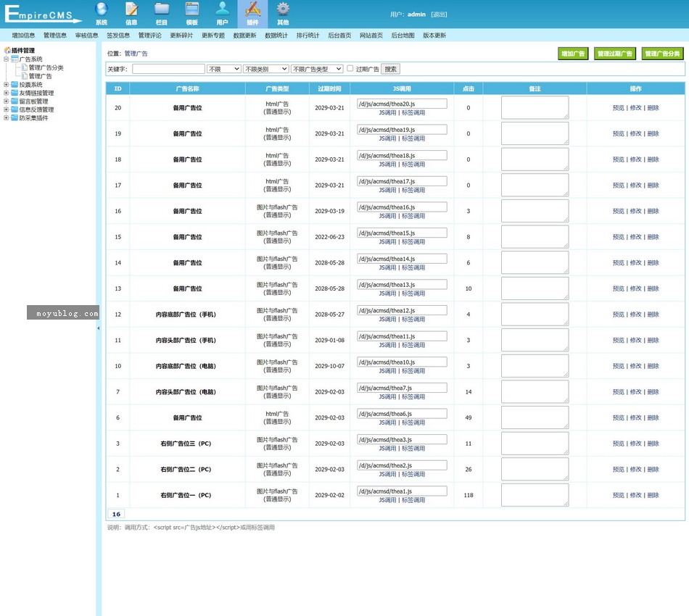The image size is (689, 616).
Task: Click the 广告名称 column header
Action: coord(188,88)
